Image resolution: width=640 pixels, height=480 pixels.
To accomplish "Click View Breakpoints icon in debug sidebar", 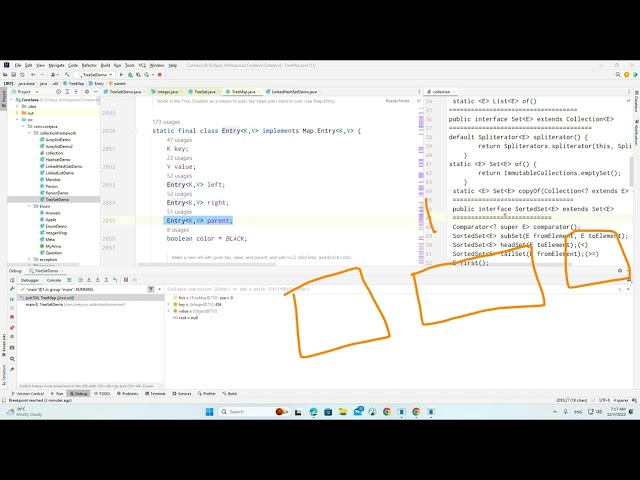I will click(12, 327).
